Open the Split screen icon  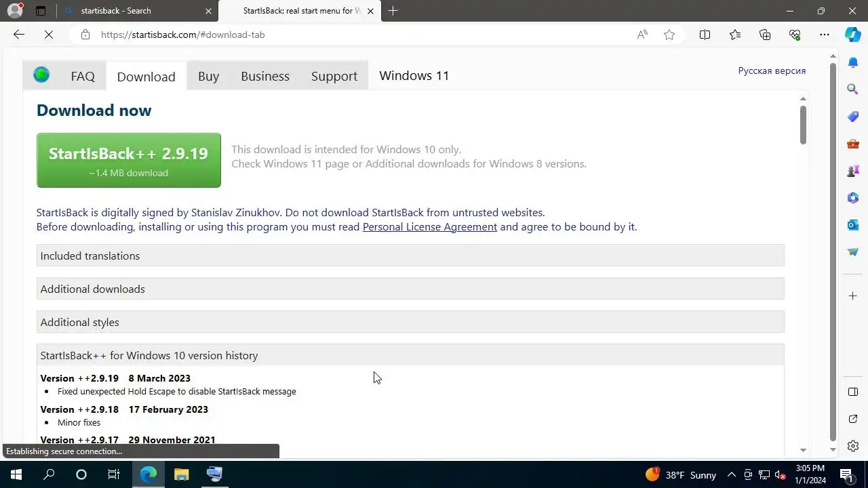[x=705, y=35]
